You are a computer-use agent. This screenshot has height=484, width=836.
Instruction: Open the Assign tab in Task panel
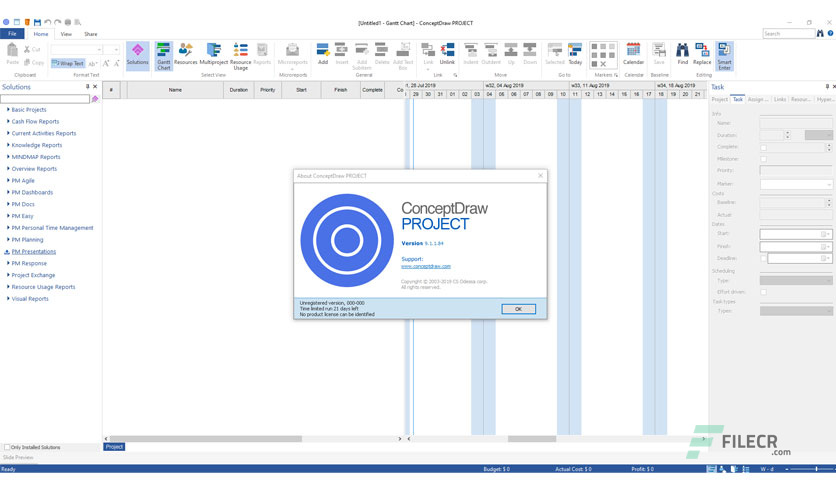[x=758, y=99]
